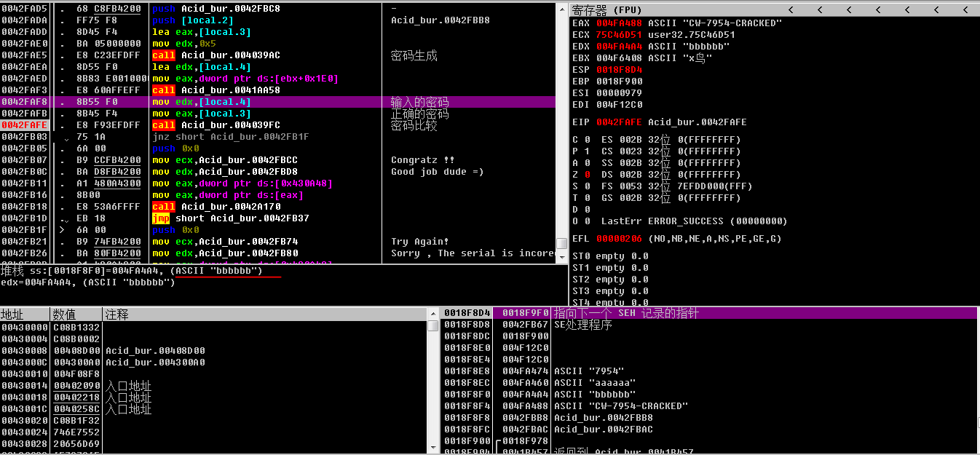Select the highlighted stack row 0018F8D4
Viewport: 980px width, 455px height.
(710, 313)
